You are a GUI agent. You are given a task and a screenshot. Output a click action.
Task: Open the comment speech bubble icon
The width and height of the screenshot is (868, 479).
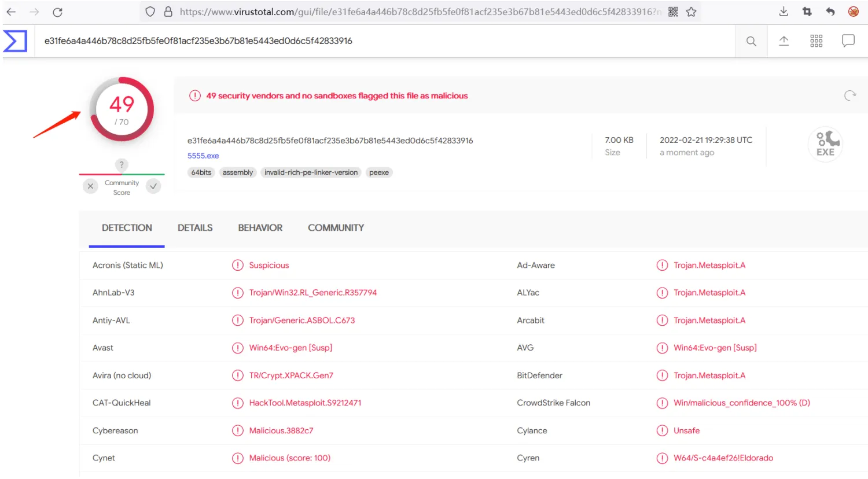click(x=848, y=41)
